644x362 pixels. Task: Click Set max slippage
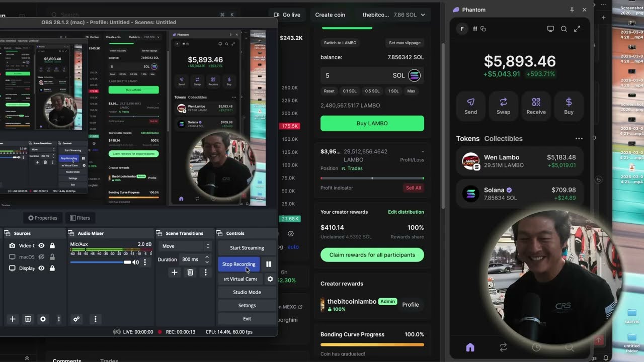[x=405, y=43]
